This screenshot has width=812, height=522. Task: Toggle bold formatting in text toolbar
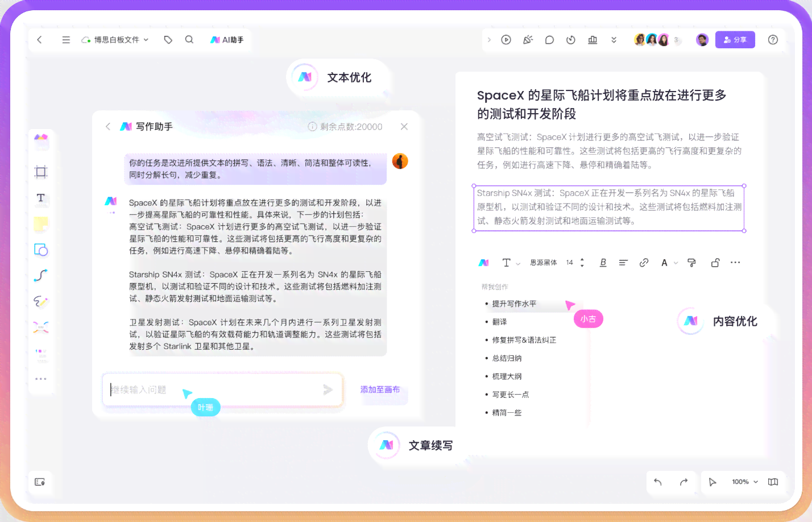[603, 263]
